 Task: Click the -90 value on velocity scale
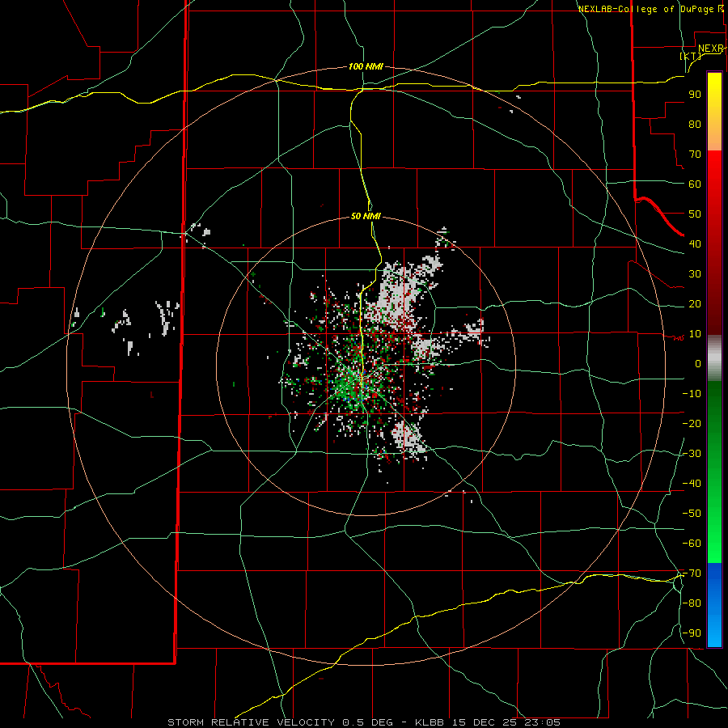[x=692, y=633]
